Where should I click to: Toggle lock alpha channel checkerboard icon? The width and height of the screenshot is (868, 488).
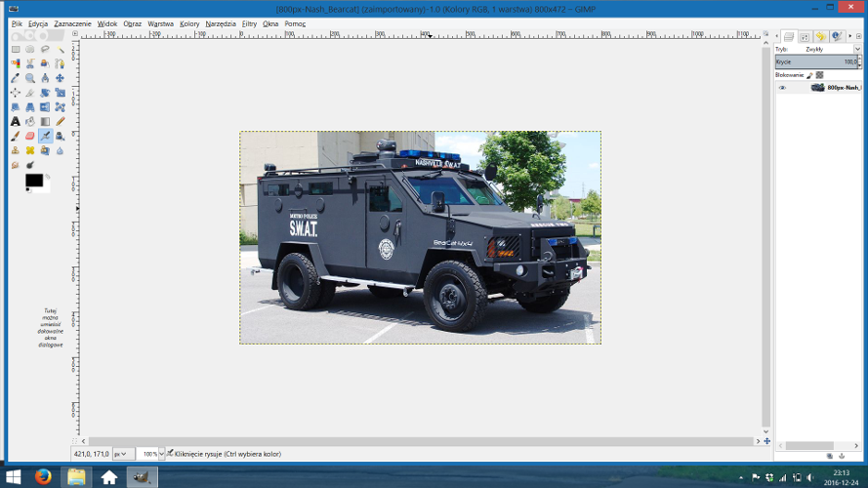[x=820, y=75]
